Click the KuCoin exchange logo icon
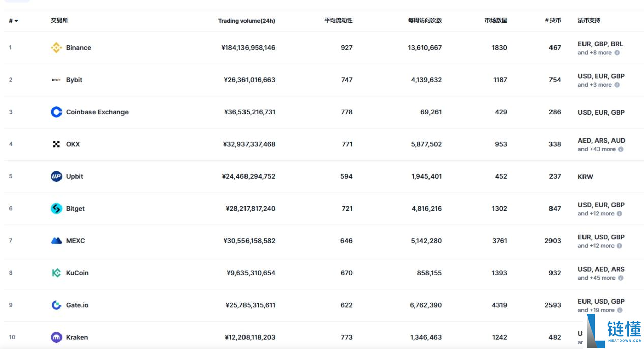The height and width of the screenshot is (349, 644). coord(56,273)
